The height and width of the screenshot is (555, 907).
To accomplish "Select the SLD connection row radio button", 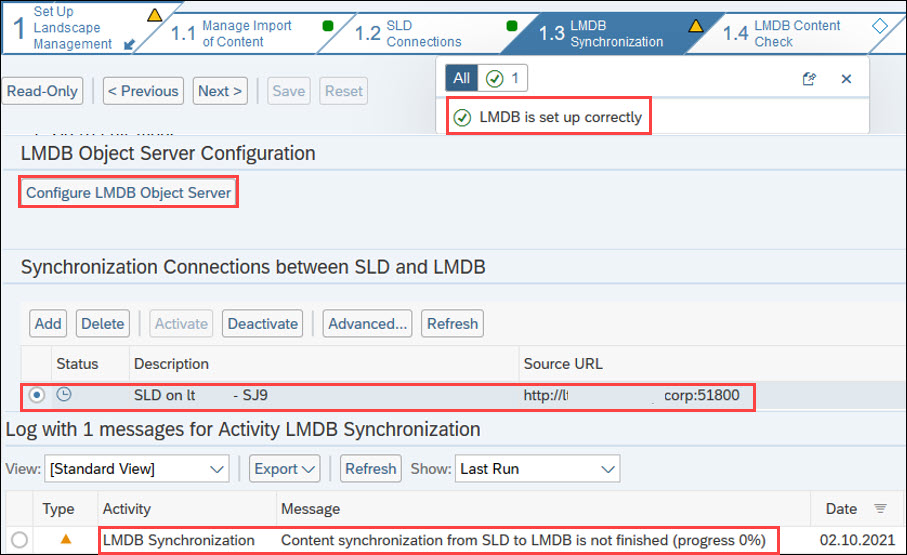I will click(x=37, y=395).
